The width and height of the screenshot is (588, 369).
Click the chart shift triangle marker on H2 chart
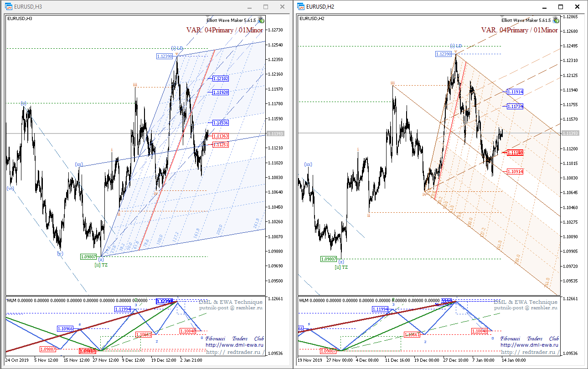click(x=503, y=17)
